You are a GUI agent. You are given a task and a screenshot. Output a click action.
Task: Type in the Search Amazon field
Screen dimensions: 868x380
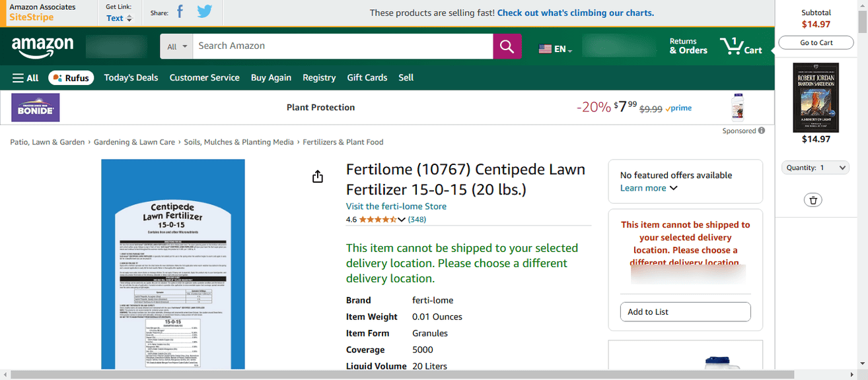(342, 46)
